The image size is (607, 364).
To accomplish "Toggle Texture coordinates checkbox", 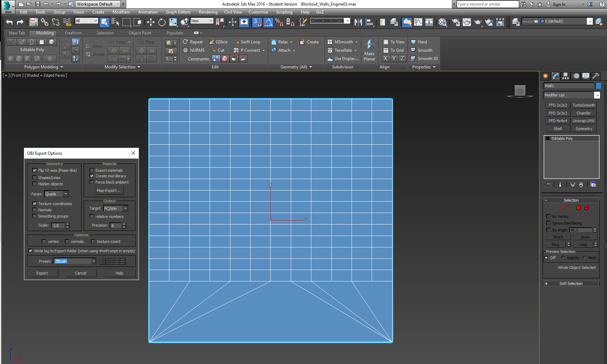I will (x=34, y=204).
